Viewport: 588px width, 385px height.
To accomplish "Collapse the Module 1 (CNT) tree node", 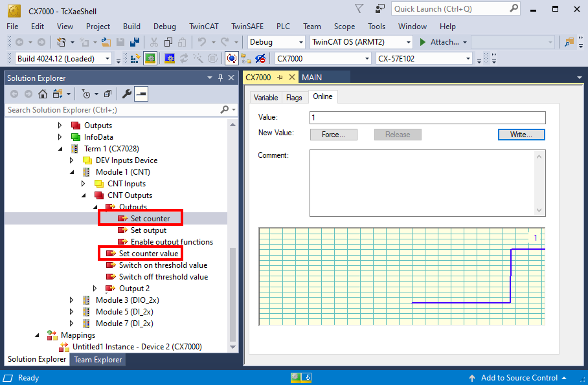I will coord(73,172).
